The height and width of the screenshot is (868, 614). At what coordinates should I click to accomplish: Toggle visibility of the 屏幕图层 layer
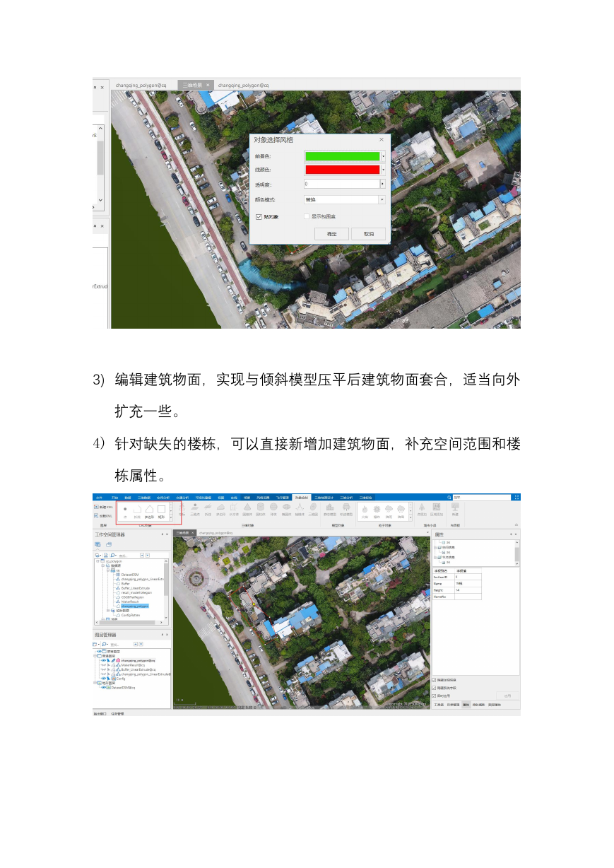(100, 651)
